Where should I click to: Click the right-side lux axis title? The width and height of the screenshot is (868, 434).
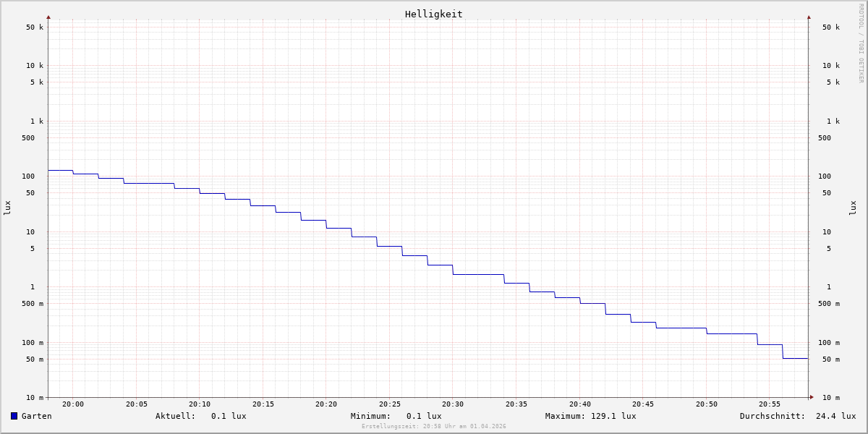(853, 208)
